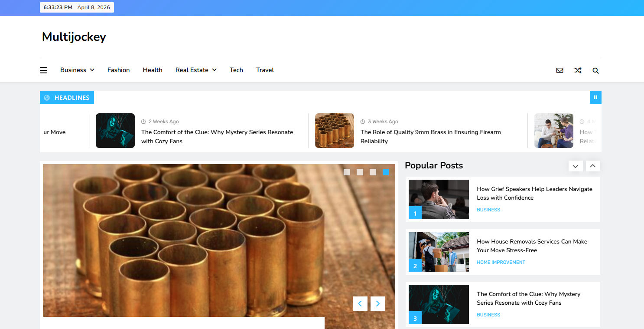Open headline about Quality 9mm Brass
This screenshot has width=644, height=329.
(431, 137)
